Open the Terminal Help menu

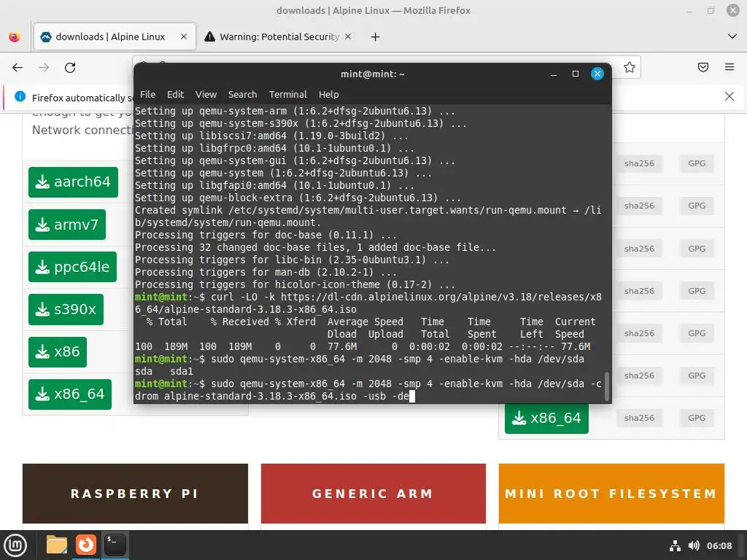[329, 94]
